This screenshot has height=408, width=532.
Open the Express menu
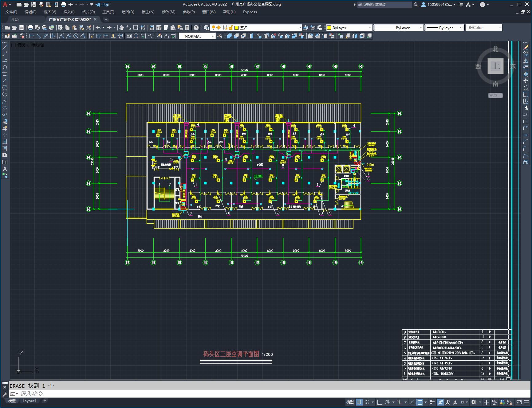[x=250, y=12]
